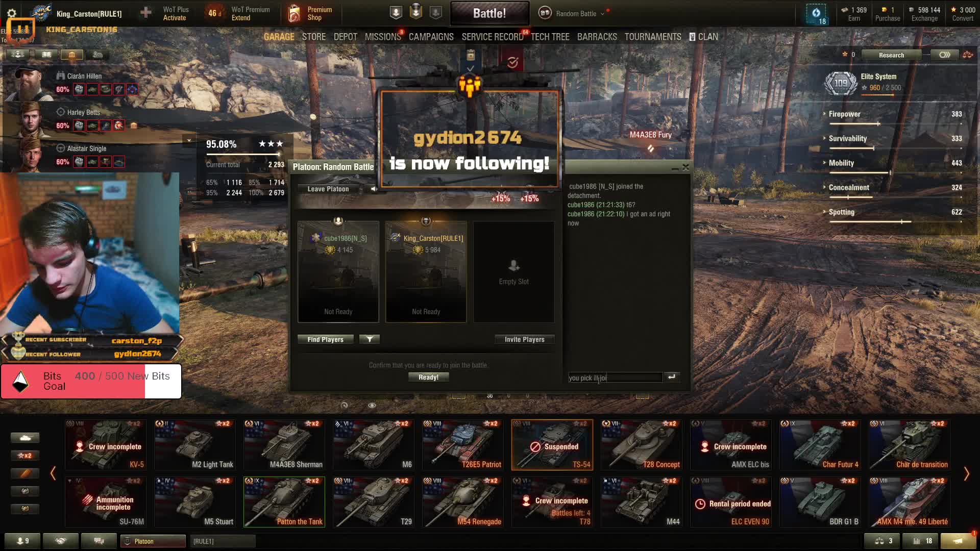Toggle x2 bonus tank filter
This screenshot has height=551, width=980.
(24, 456)
